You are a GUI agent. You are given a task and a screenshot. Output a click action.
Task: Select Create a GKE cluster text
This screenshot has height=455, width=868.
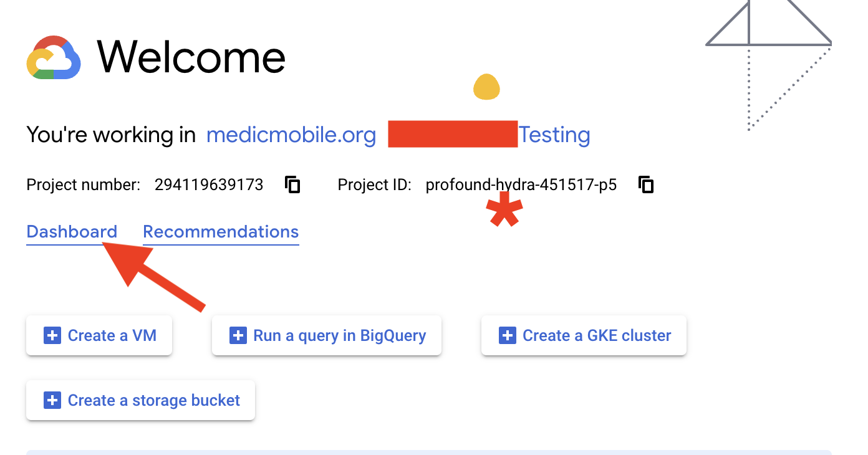point(597,335)
